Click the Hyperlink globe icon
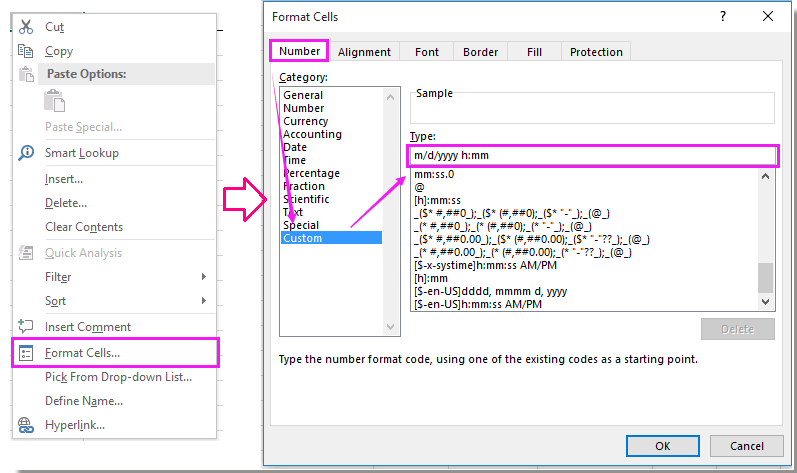 [26, 425]
